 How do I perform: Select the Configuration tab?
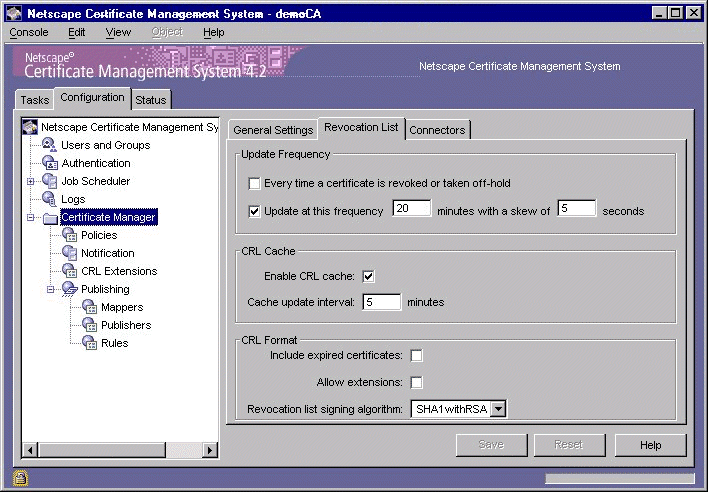(92, 97)
